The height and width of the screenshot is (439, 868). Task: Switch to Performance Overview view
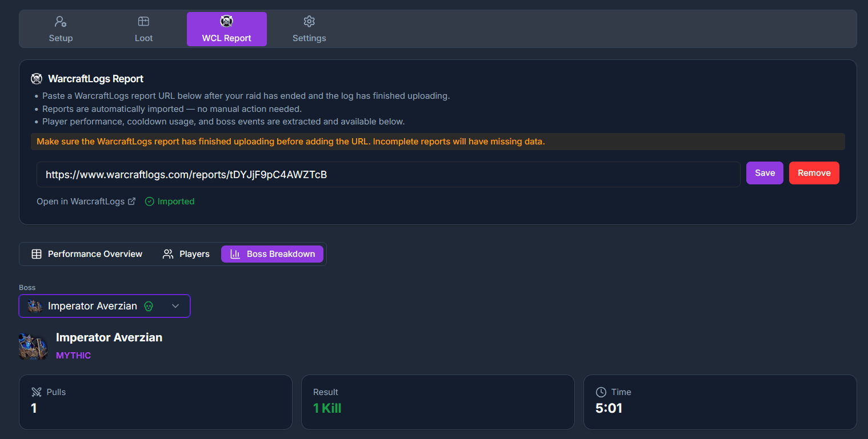87,254
